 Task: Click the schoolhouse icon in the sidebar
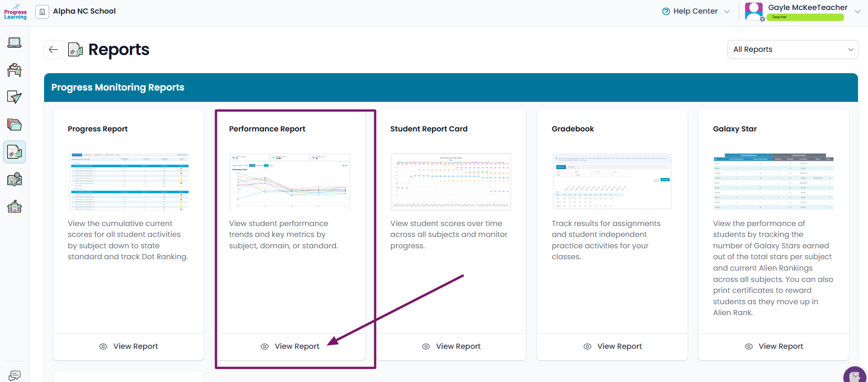(x=15, y=207)
